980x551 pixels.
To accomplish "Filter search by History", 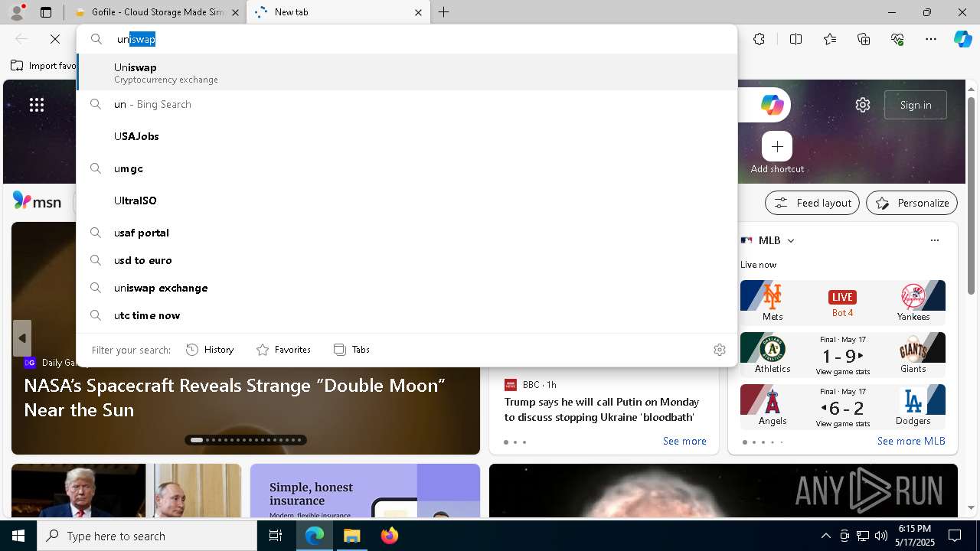I will pos(210,350).
